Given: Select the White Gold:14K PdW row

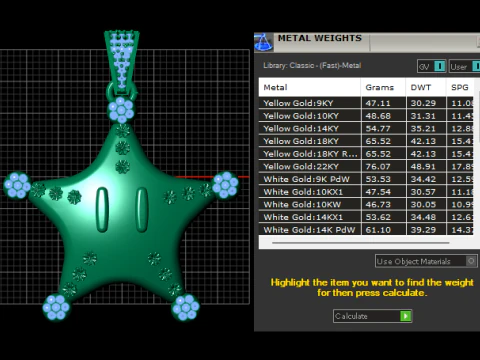Looking at the screenshot, I should click(366, 229).
